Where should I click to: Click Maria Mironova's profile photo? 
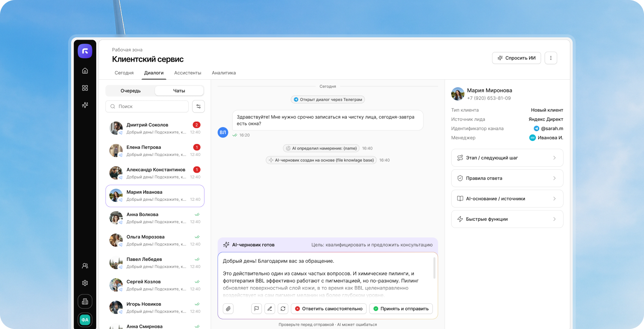[458, 94]
